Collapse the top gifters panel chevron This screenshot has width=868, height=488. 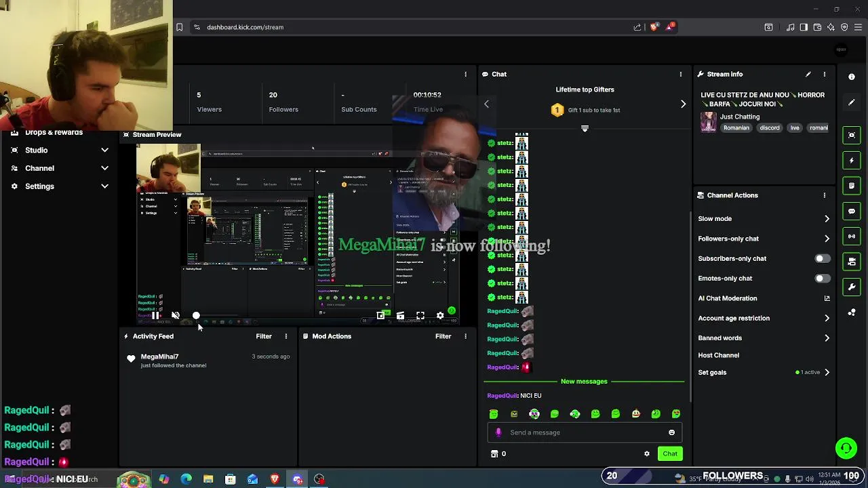585,128
